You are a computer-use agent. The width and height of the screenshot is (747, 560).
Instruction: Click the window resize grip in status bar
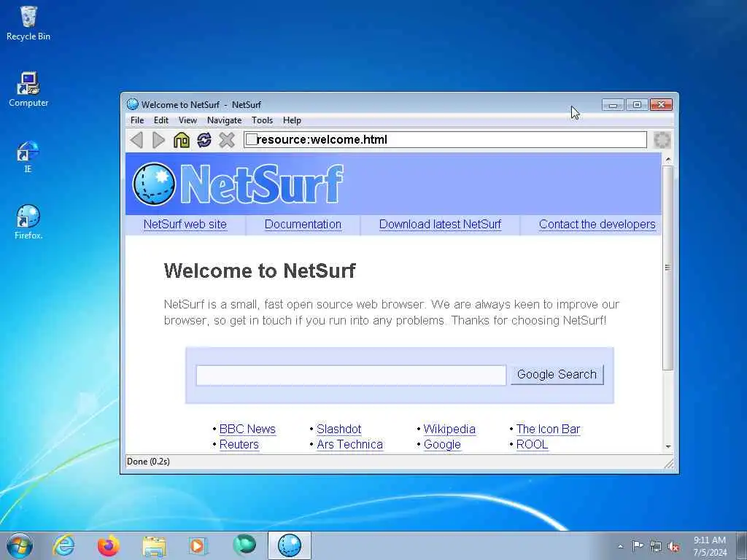pyautogui.click(x=670, y=463)
